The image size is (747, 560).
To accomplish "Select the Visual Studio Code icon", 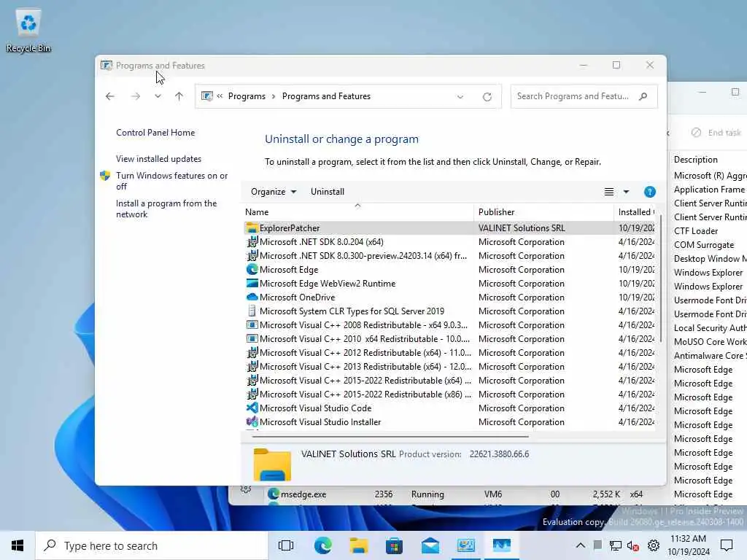I will (252, 408).
